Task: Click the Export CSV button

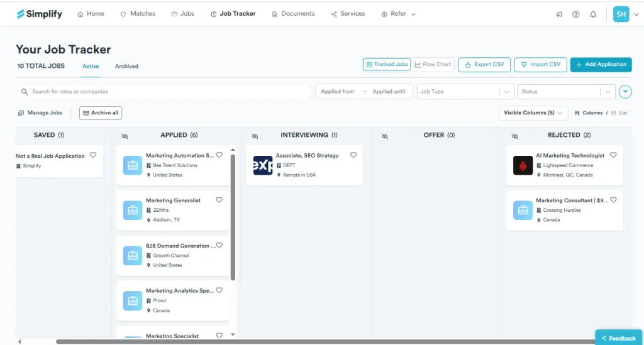Action: click(484, 64)
